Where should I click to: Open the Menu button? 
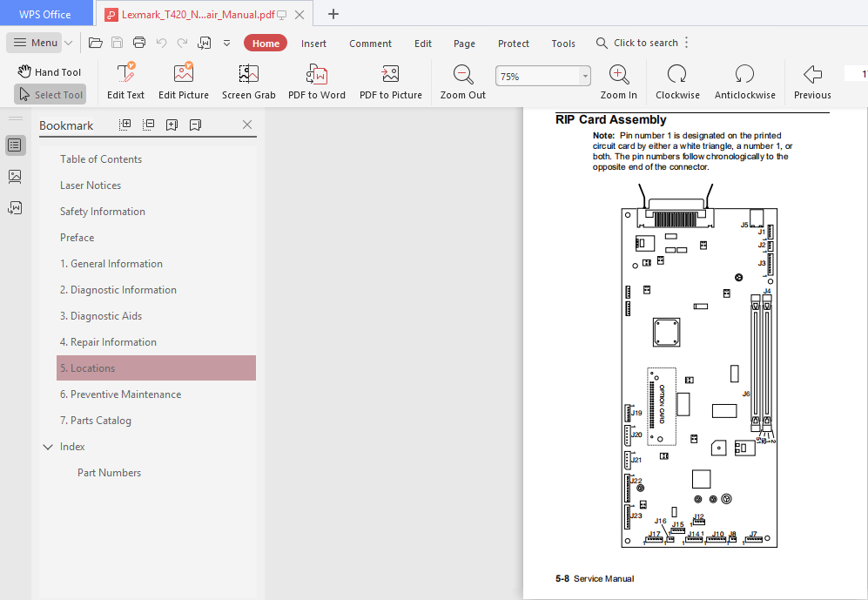pos(36,43)
